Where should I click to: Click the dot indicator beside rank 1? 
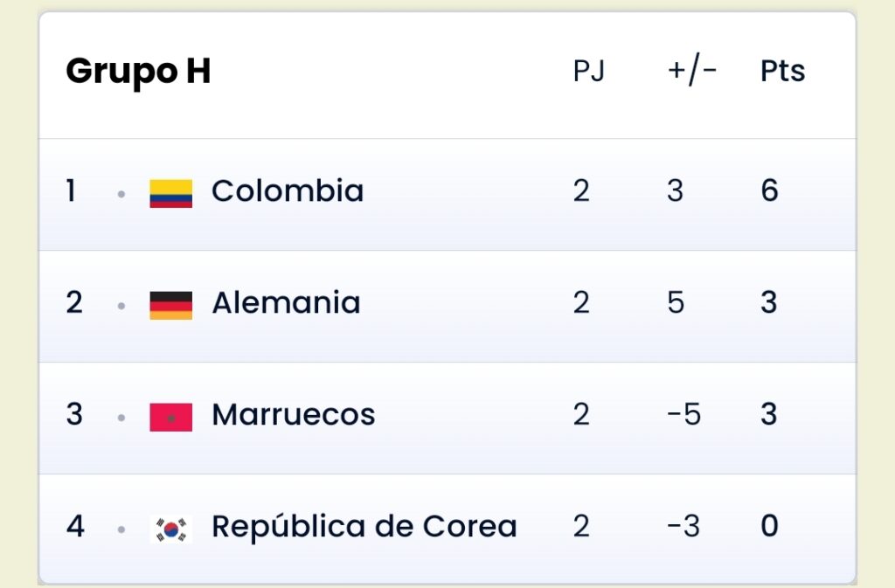(121, 195)
